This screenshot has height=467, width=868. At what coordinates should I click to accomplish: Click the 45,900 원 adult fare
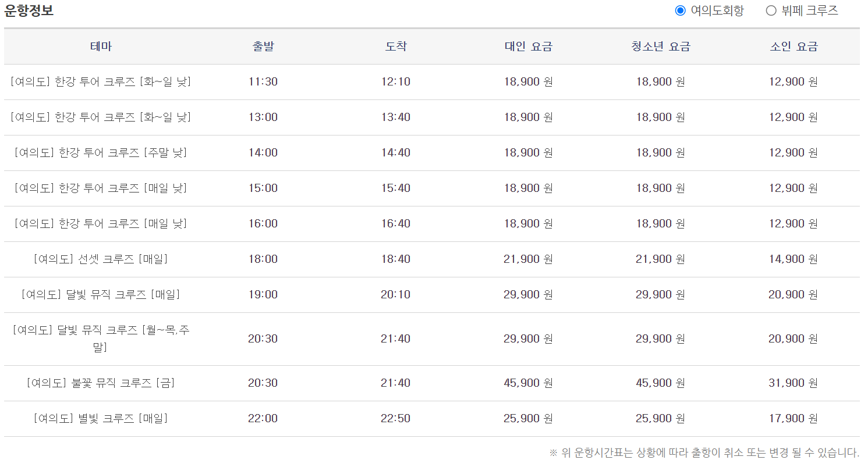click(x=529, y=383)
